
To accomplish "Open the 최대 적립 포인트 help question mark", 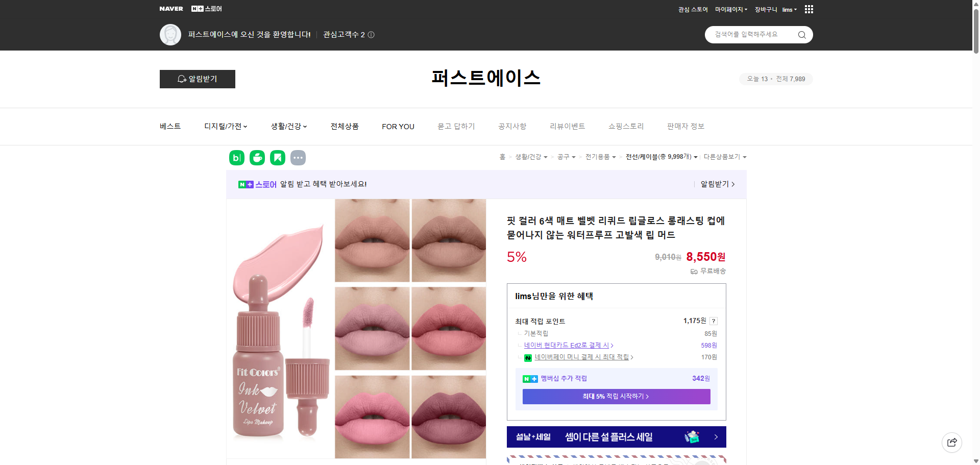I will coord(713,321).
